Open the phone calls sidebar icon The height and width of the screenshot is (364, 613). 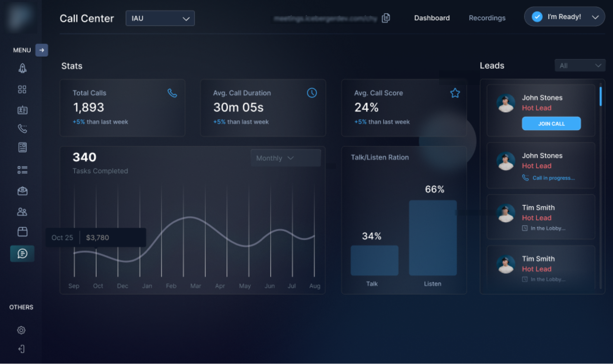pos(22,129)
